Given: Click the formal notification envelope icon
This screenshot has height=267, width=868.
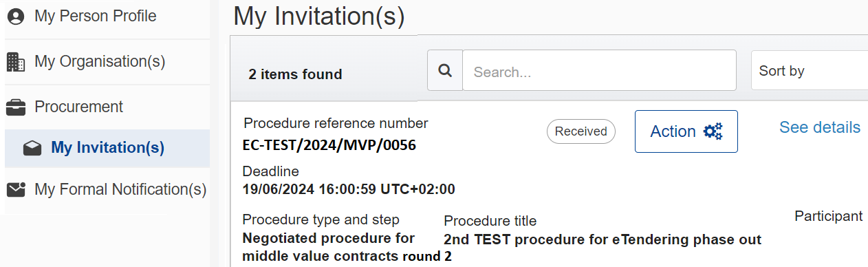Looking at the screenshot, I should tap(15, 189).
